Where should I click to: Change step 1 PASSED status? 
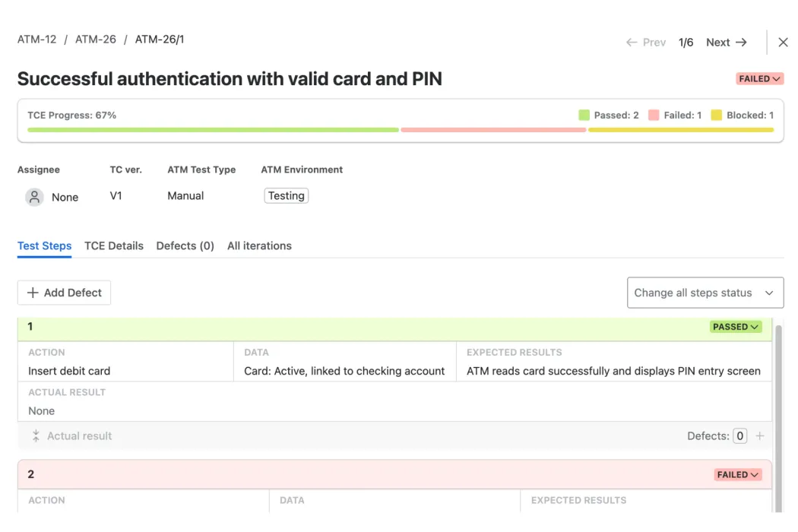(x=736, y=327)
